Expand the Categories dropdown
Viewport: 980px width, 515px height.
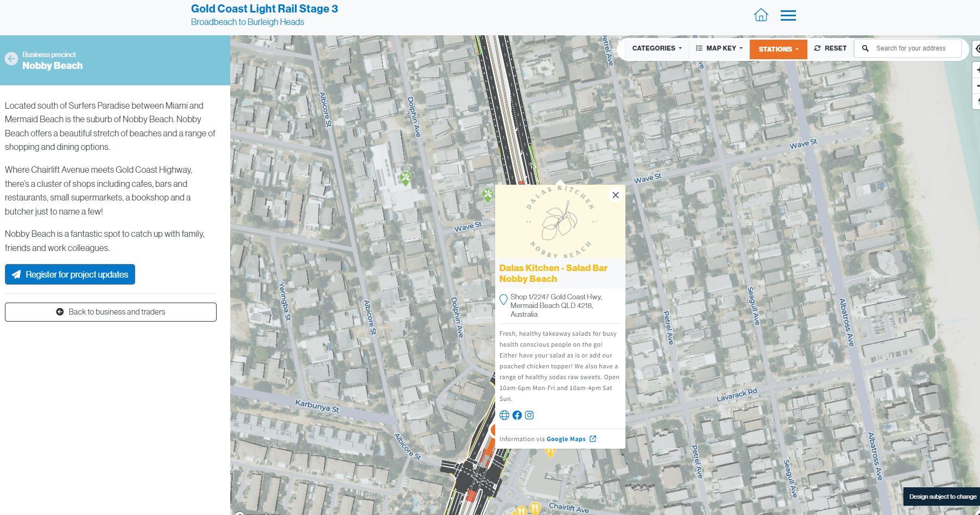tap(657, 48)
